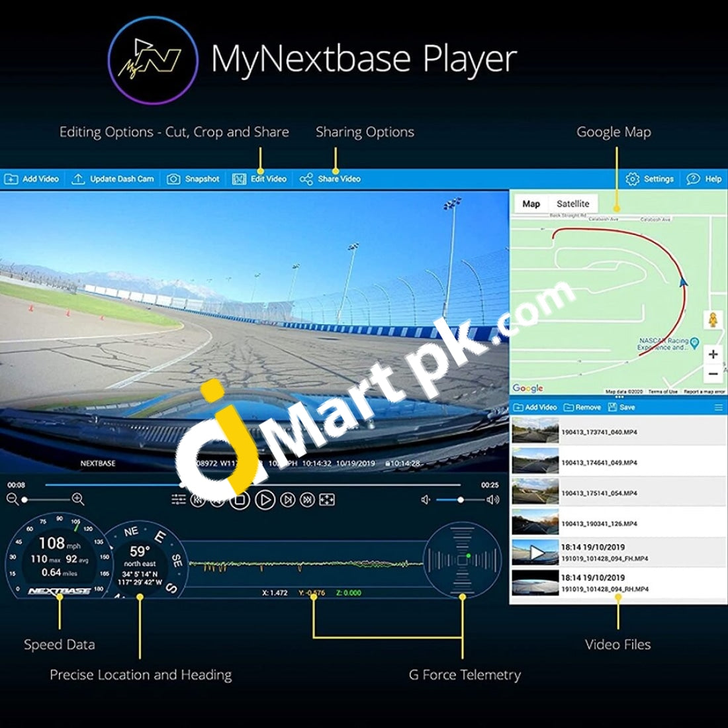Image resolution: width=728 pixels, height=728 pixels.
Task: Open the Edit Video tool
Action: coord(259,179)
